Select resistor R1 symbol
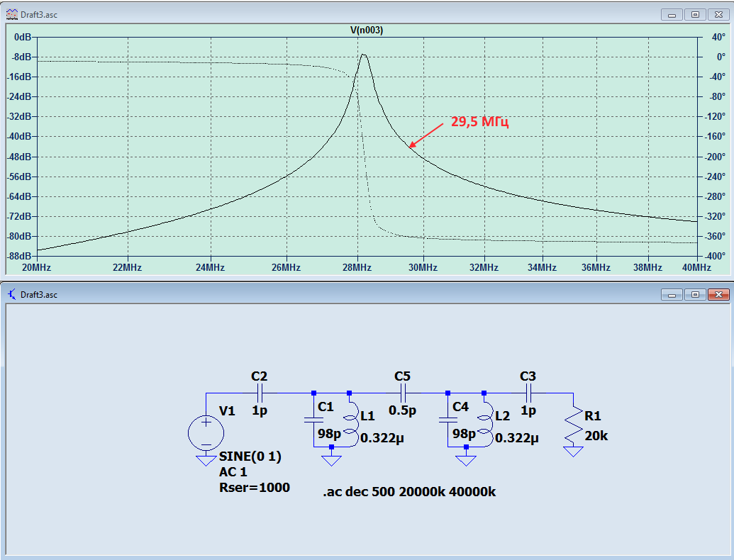Screen dimensions: 734x560 574,424
